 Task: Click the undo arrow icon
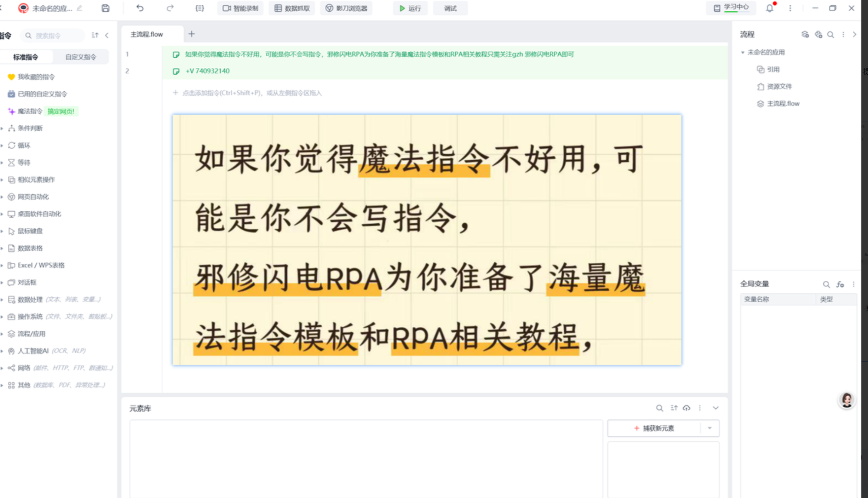pyautogui.click(x=140, y=8)
